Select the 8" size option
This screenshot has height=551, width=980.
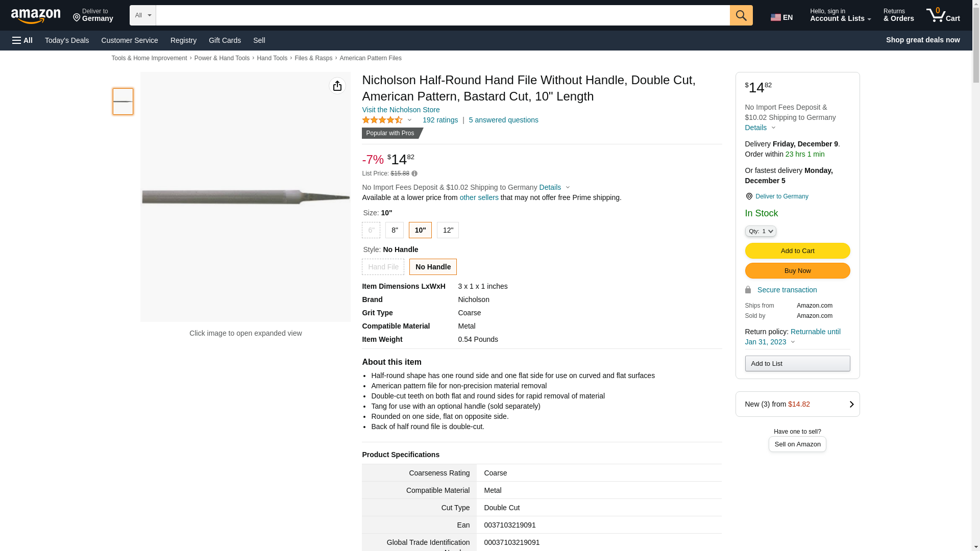(395, 231)
